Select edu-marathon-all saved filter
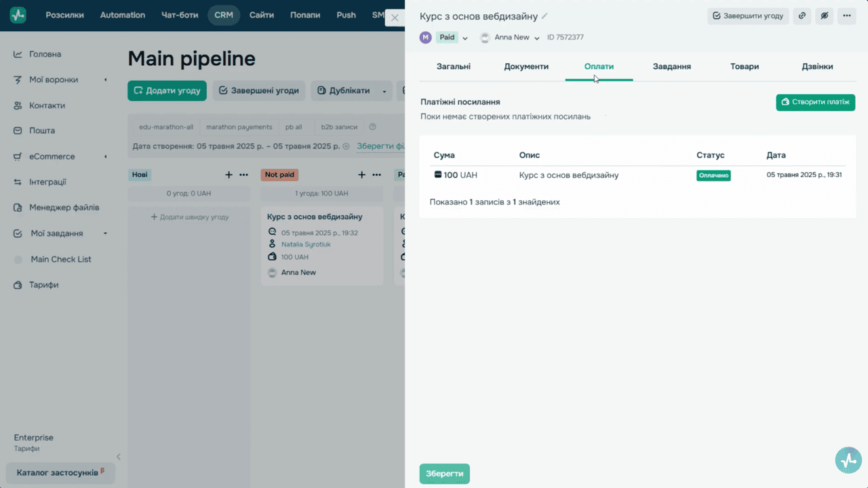The image size is (868, 488). click(166, 127)
